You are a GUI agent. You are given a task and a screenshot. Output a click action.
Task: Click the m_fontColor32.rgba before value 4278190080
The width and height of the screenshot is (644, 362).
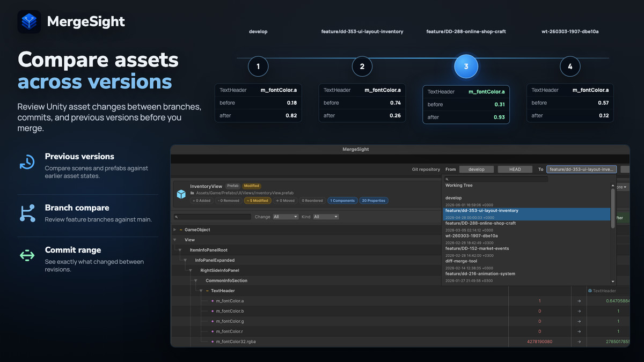[x=539, y=342]
